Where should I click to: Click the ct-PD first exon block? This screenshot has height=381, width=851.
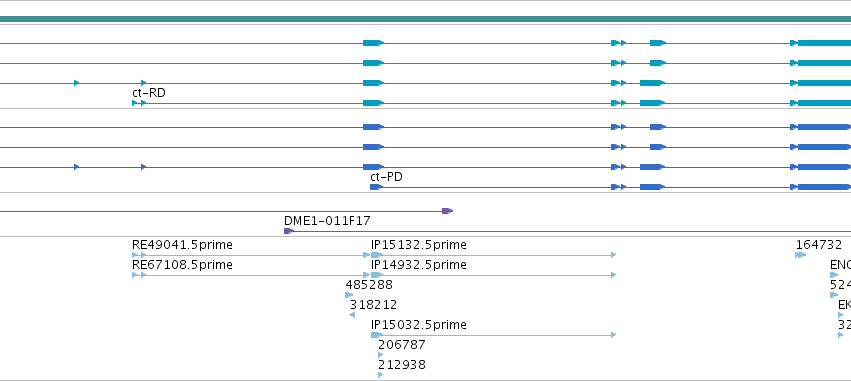[x=376, y=187]
